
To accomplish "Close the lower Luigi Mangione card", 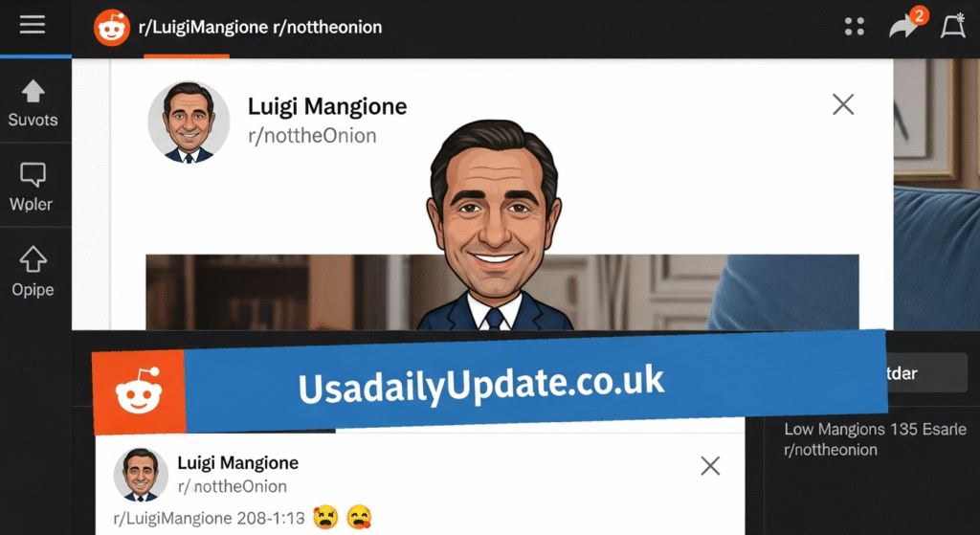I will point(710,466).
